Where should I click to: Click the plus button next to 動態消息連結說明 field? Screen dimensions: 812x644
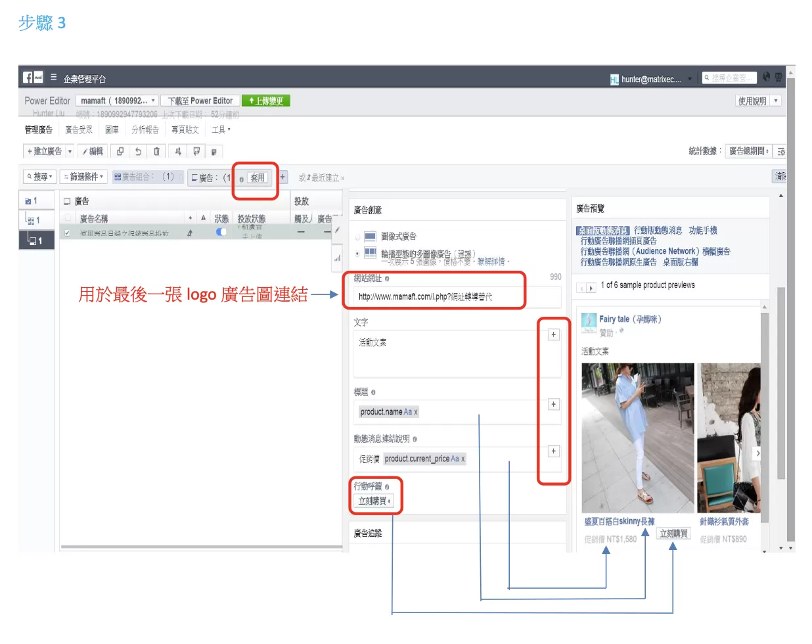click(553, 451)
